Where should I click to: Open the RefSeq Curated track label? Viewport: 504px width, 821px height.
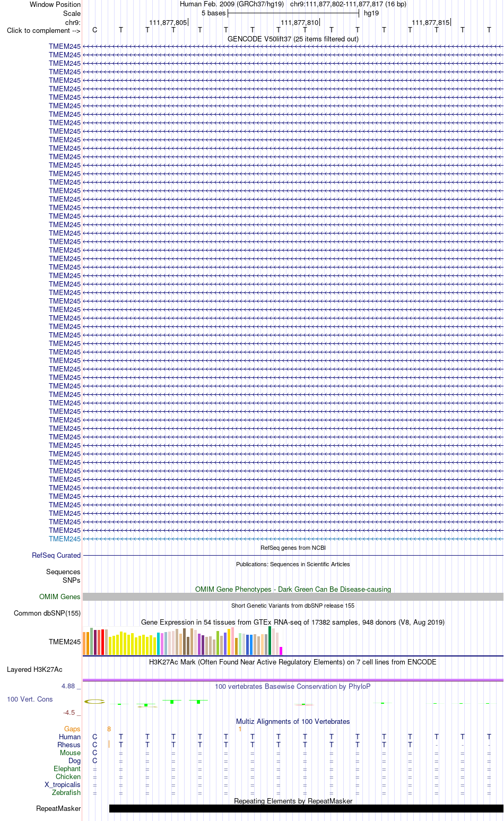point(56,555)
